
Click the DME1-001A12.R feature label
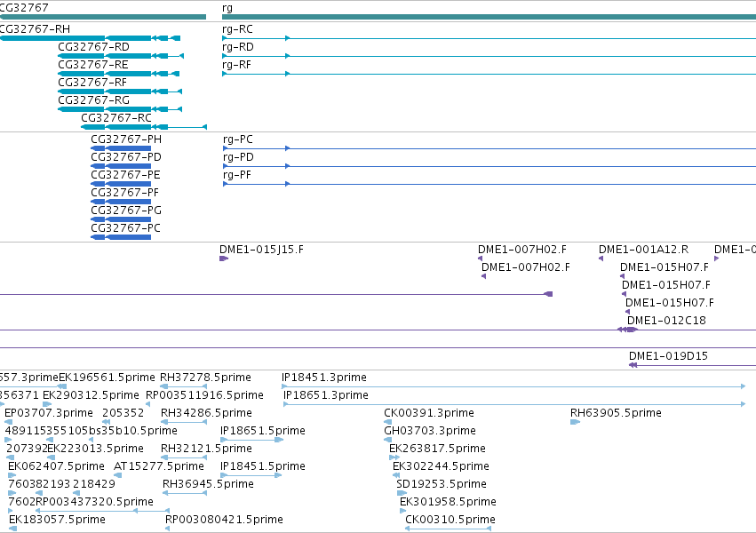(644, 250)
